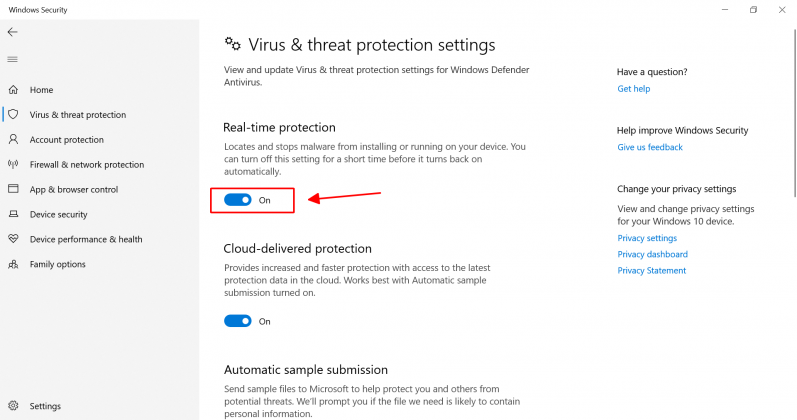Viewport: 797px width, 420px height.
Task: Click the back arrow icon
Action: (x=13, y=32)
